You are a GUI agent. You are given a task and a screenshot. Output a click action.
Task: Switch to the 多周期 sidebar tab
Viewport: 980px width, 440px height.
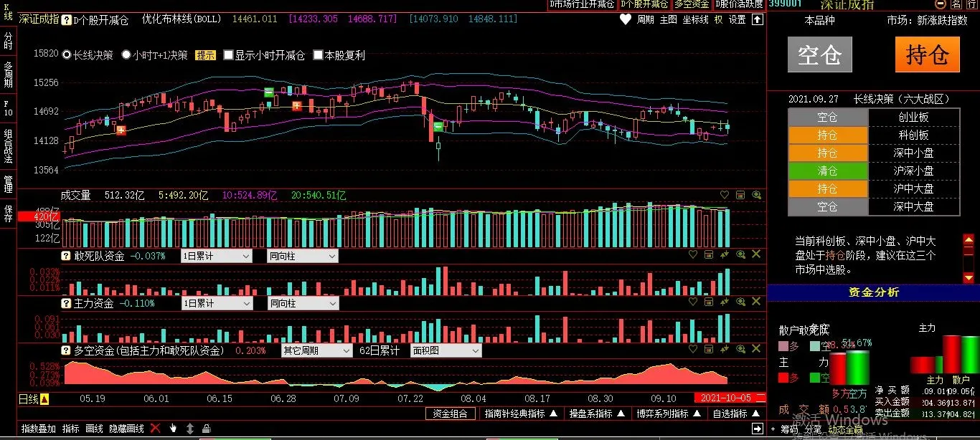click(x=8, y=75)
